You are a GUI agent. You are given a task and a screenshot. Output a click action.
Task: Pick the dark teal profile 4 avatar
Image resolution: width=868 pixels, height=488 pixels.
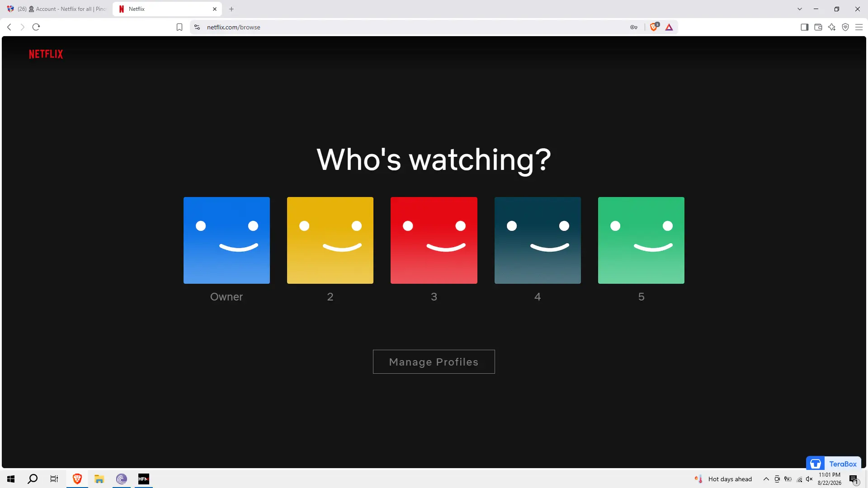click(538, 240)
